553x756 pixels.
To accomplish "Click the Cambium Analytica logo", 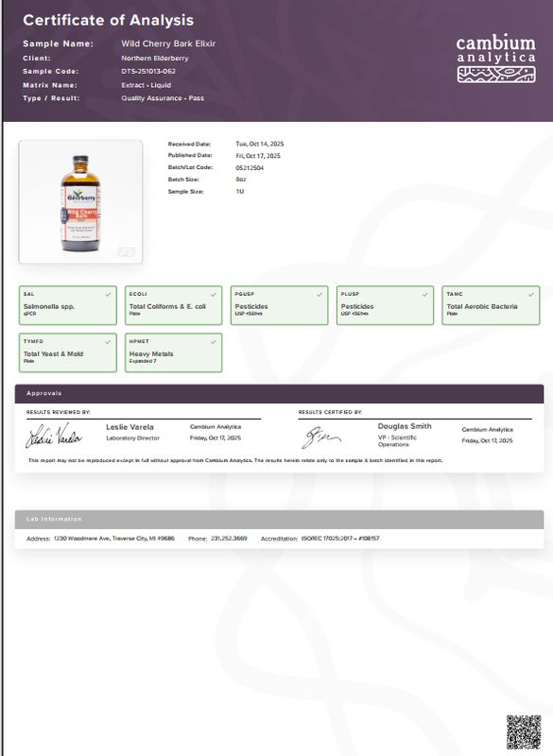I will pos(496,59).
